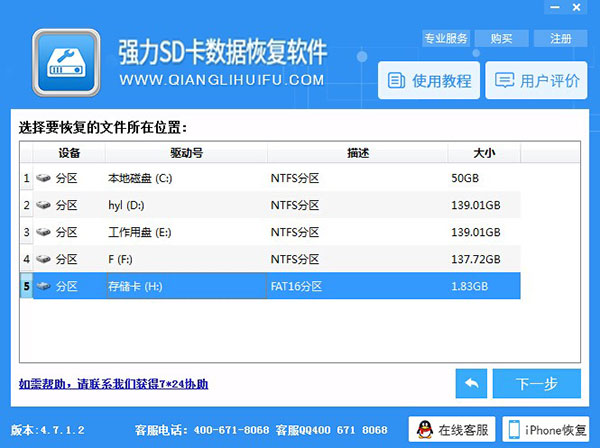
Task: Click the 客服QQ400 671 8068 text
Action: [331, 430]
